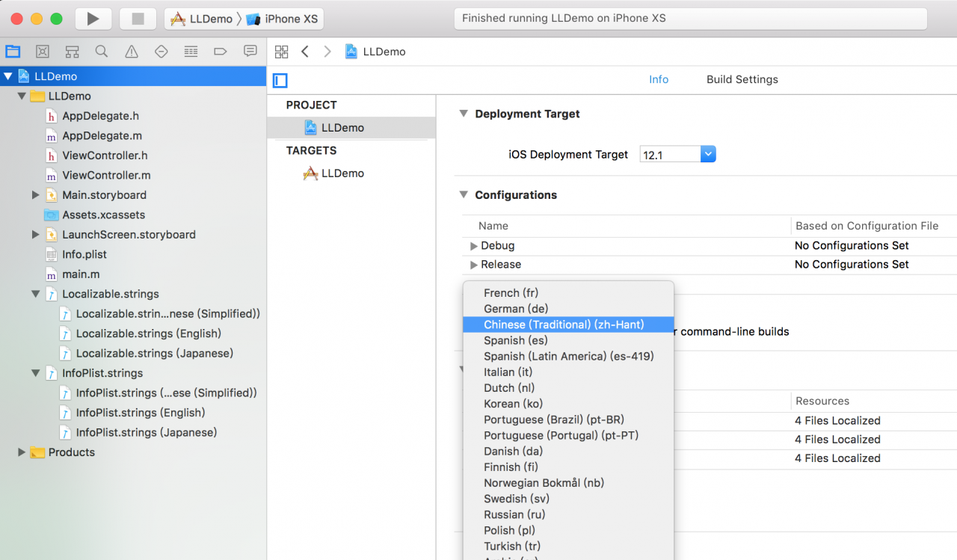Open the Symbol navigator
This screenshot has width=957, height=560.
tap(72, 52)
